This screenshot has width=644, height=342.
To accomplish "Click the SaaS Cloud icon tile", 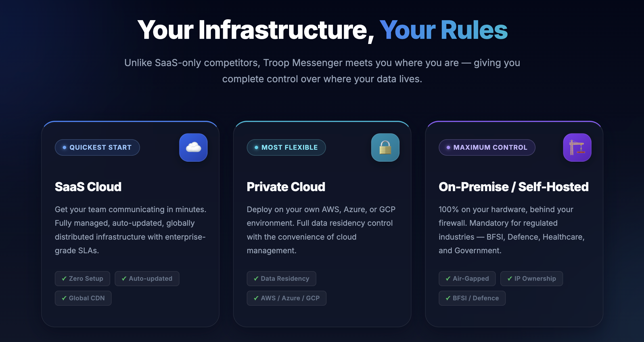I will [x=193, y=147].
